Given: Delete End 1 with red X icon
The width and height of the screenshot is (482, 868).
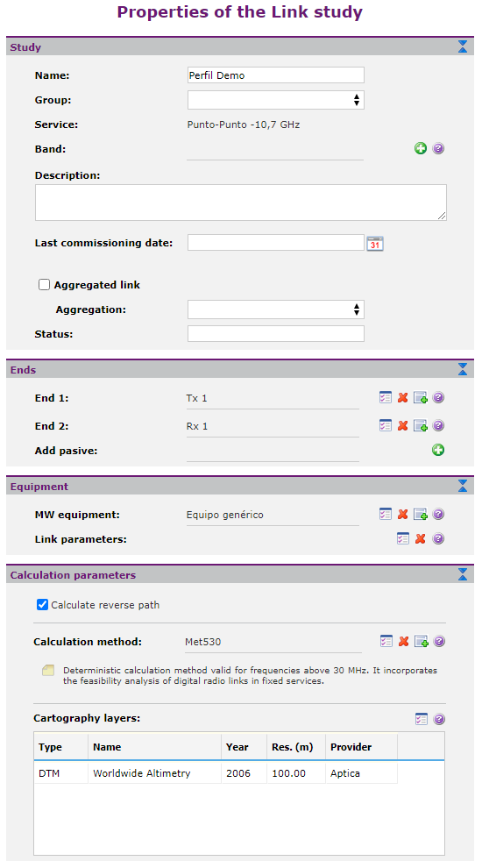Looking at the screenshot, I should tap(403, 397).
